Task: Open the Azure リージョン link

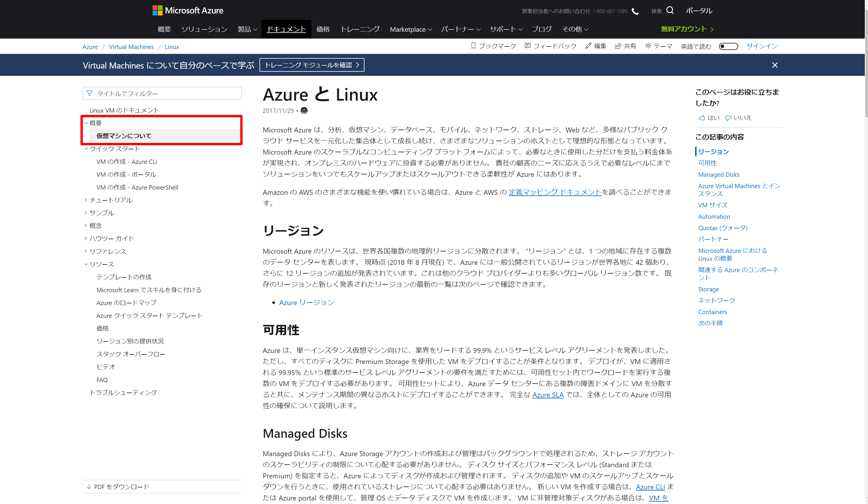Action: (x=306, y=302)
